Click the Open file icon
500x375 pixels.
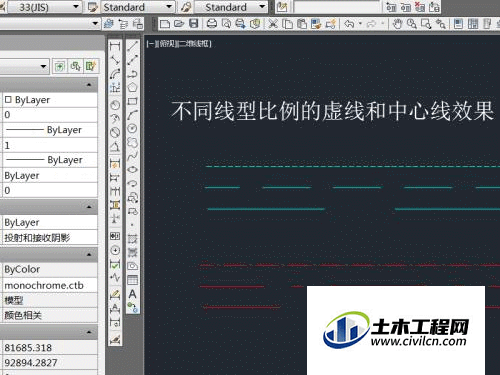(179, 24)
